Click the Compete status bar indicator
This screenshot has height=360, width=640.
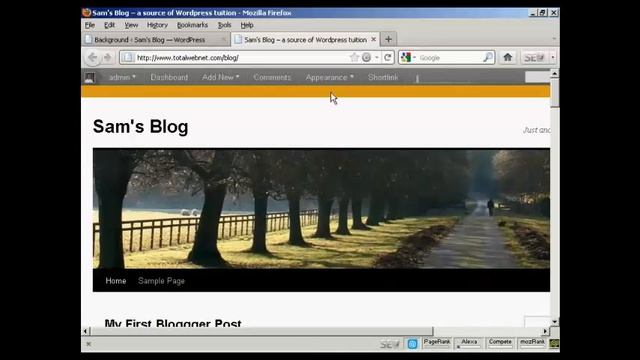pos(500,343)
